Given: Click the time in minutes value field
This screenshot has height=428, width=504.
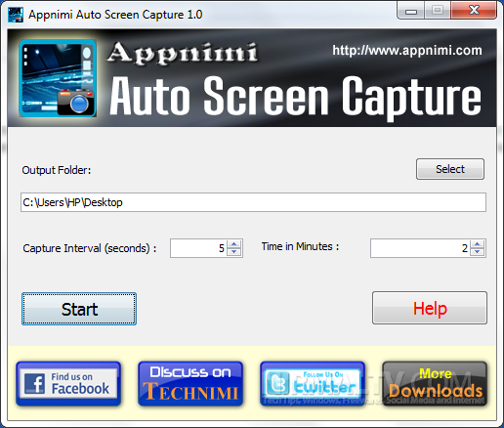Looking at the screenshot, I should coord(420,248).
